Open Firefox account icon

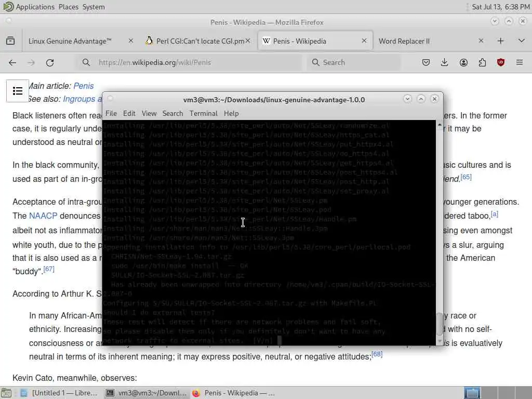pos(463,62)
